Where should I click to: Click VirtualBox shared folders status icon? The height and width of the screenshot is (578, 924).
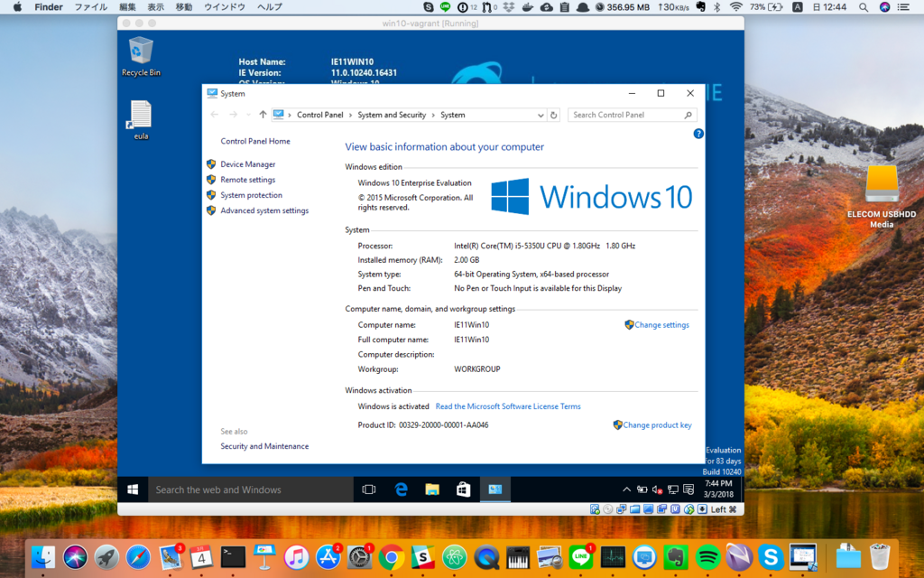click(634, 509)
